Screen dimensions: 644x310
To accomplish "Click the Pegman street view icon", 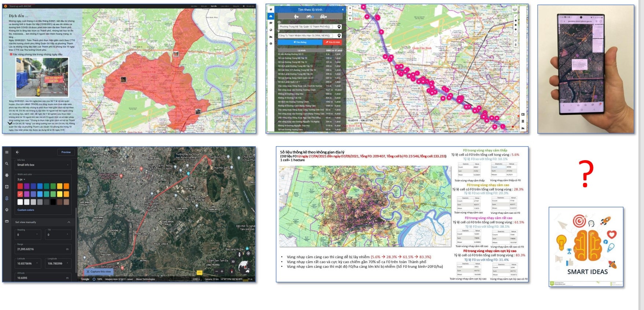I will 239,254.
